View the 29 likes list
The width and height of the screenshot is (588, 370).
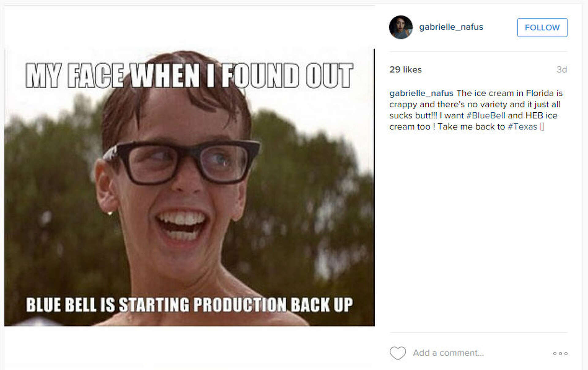pos(405,70)
